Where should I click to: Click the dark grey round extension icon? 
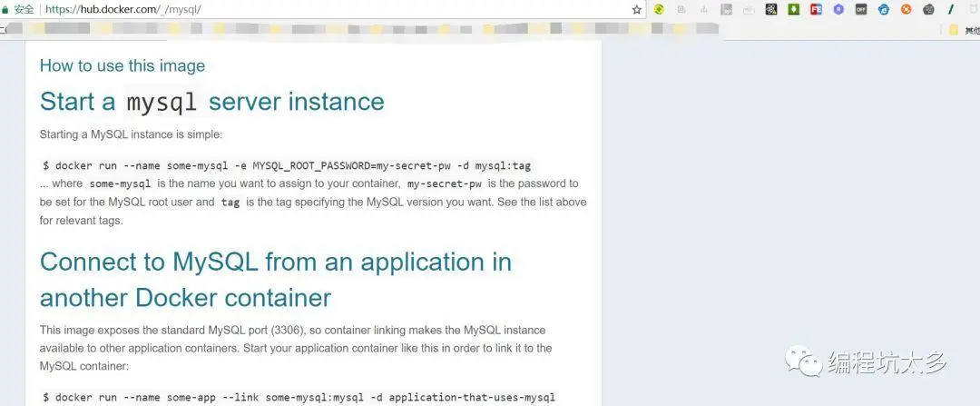coord(929,9)
